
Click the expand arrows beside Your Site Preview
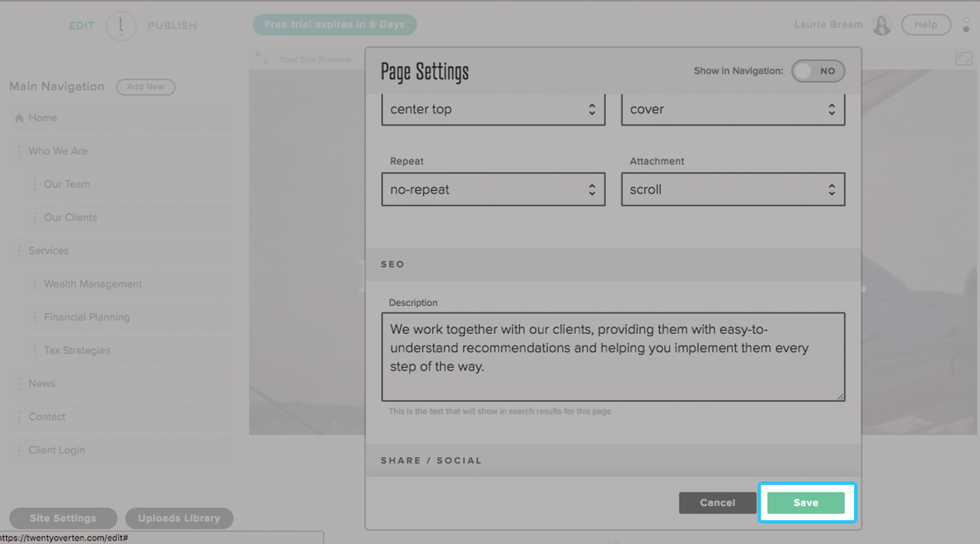262,58
